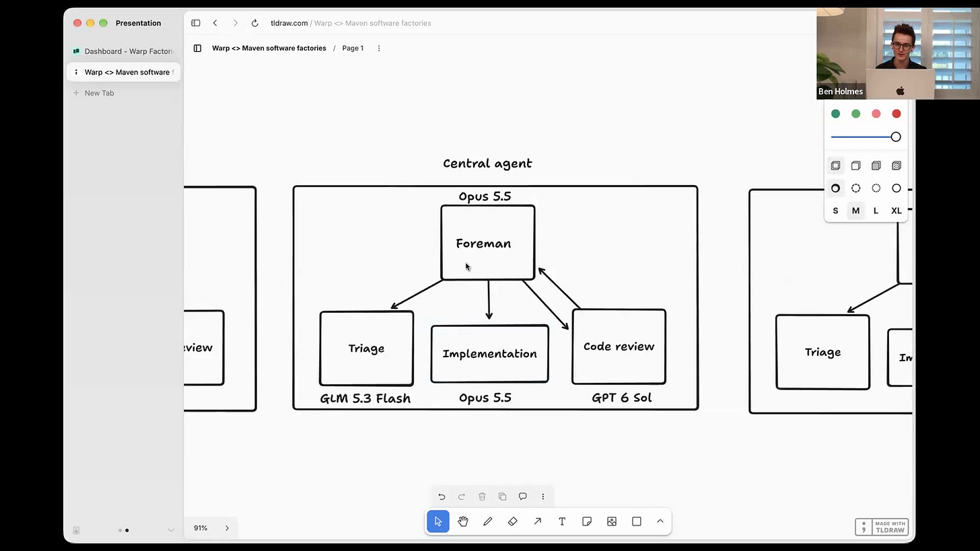
Task: Choose the Pattern fill style
Action: pos(896,166)
